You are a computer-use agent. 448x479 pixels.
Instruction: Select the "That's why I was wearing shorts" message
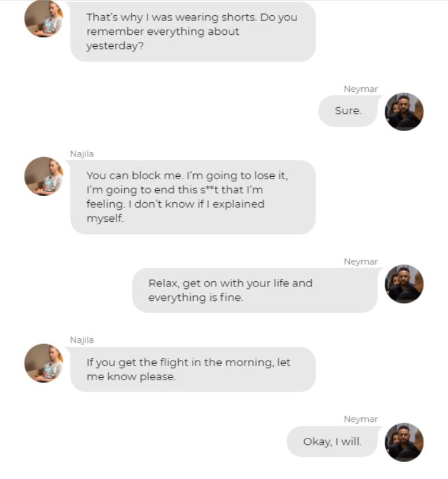click(193, 31)
